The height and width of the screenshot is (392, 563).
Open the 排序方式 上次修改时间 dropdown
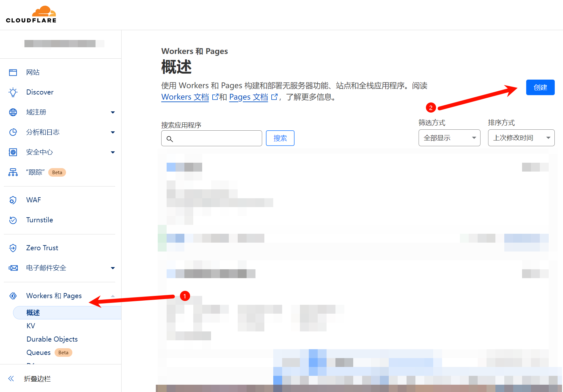coord(521,138)
